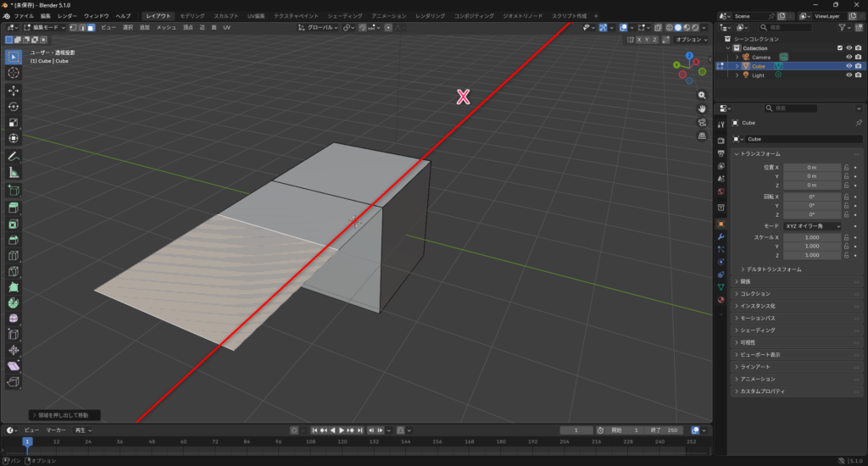Viewport: 868px width, 466px height.
Task: Disable rendering for Light using its camera icon
Action: coord(858,75)
